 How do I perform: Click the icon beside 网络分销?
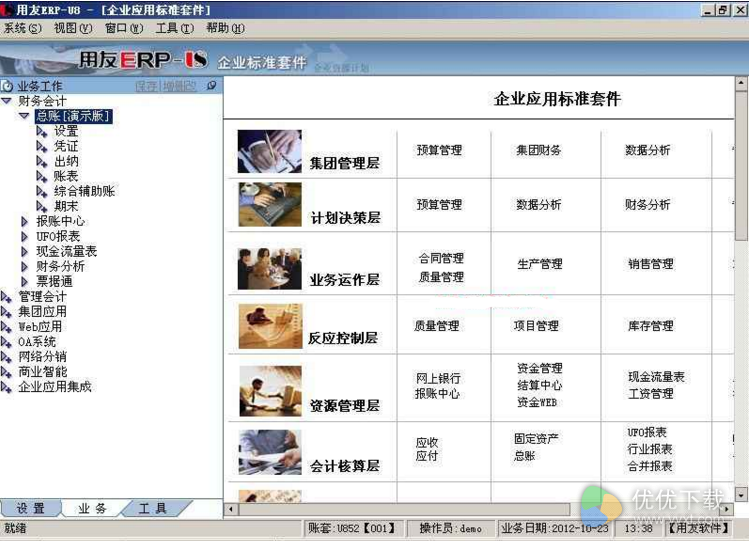6,357
